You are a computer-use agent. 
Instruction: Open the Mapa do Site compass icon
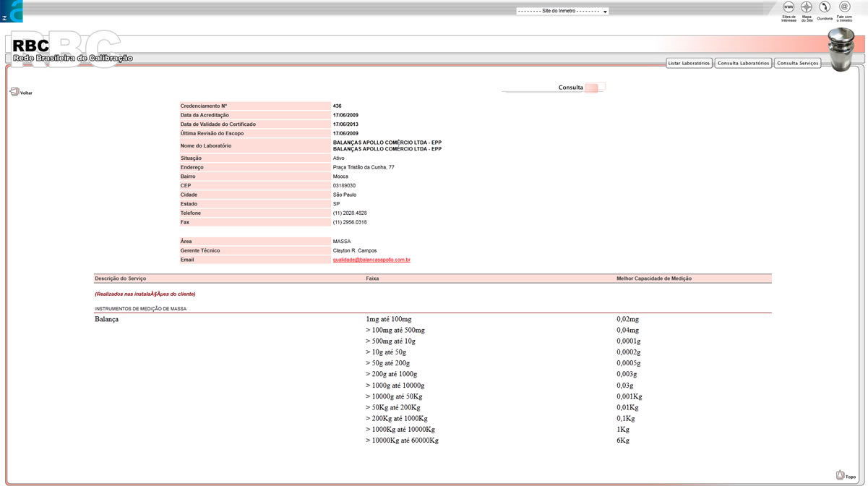coord(807,7)
